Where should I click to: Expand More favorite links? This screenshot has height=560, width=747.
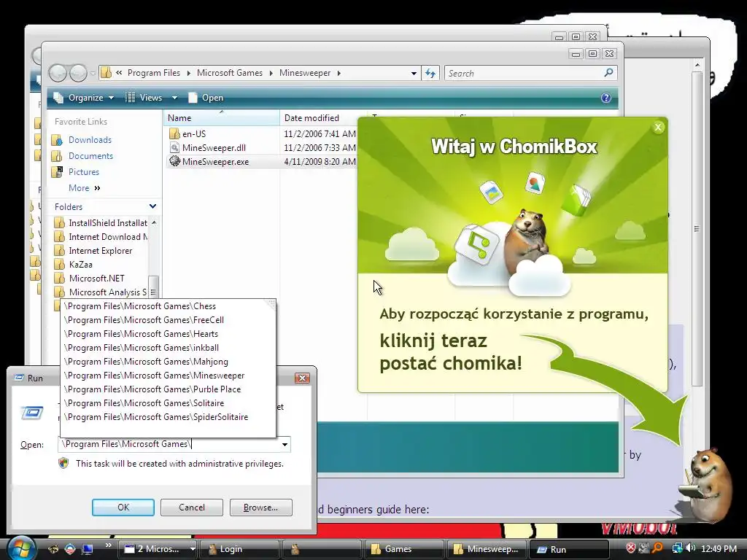point(85,188)
